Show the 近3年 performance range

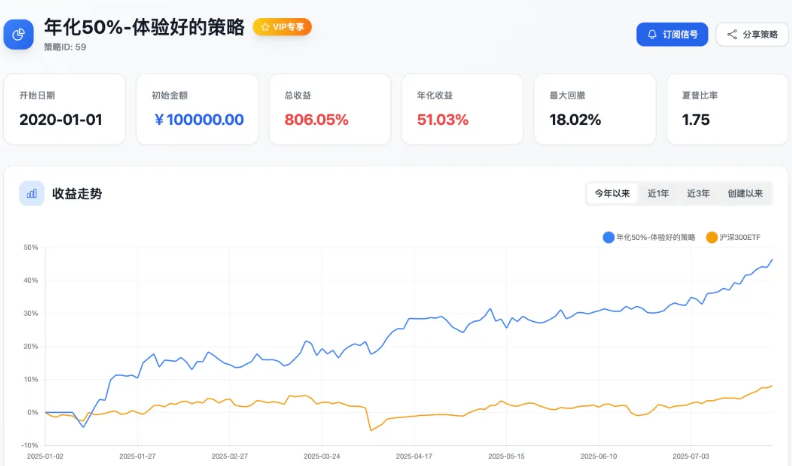click(x=698, y=193)
